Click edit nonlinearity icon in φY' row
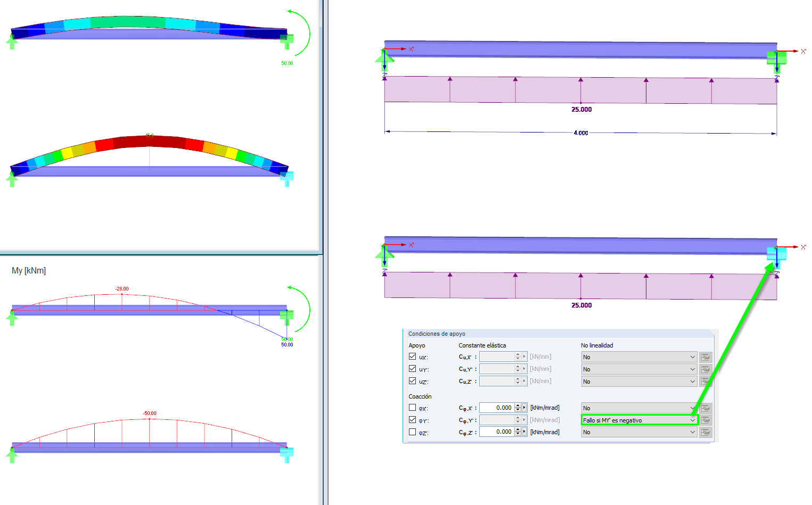 [x=706, y=420]
